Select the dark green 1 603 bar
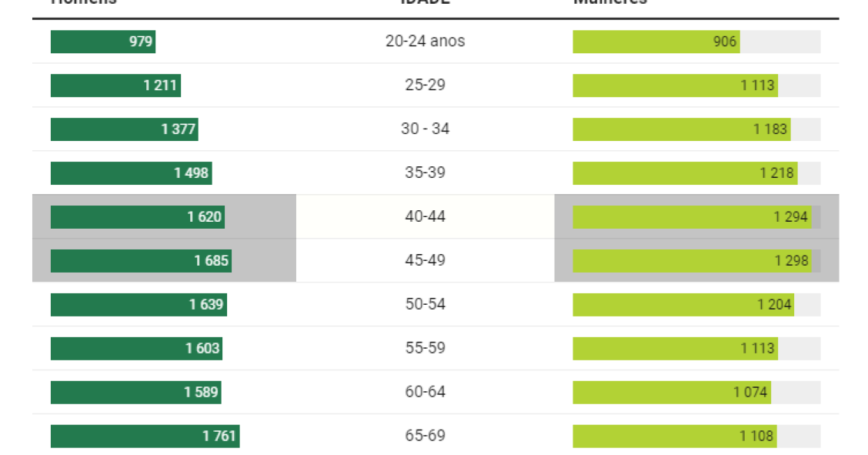868x455 pixels. (x=137, y=348)
